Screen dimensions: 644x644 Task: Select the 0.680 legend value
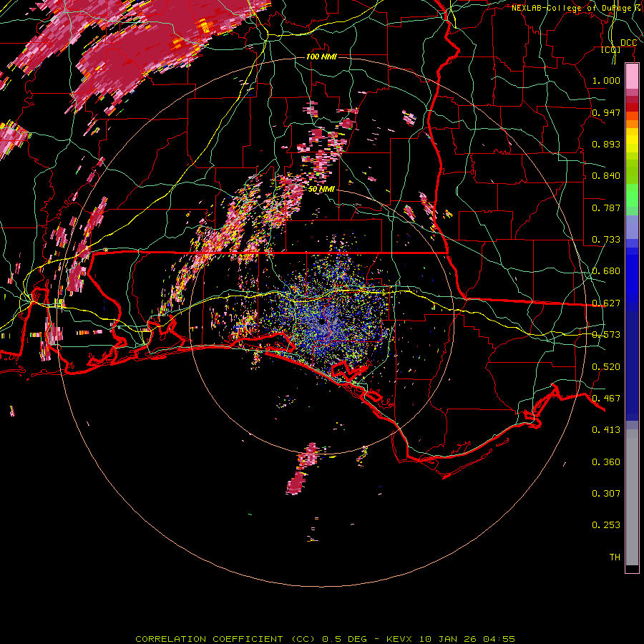pos(606,271)
